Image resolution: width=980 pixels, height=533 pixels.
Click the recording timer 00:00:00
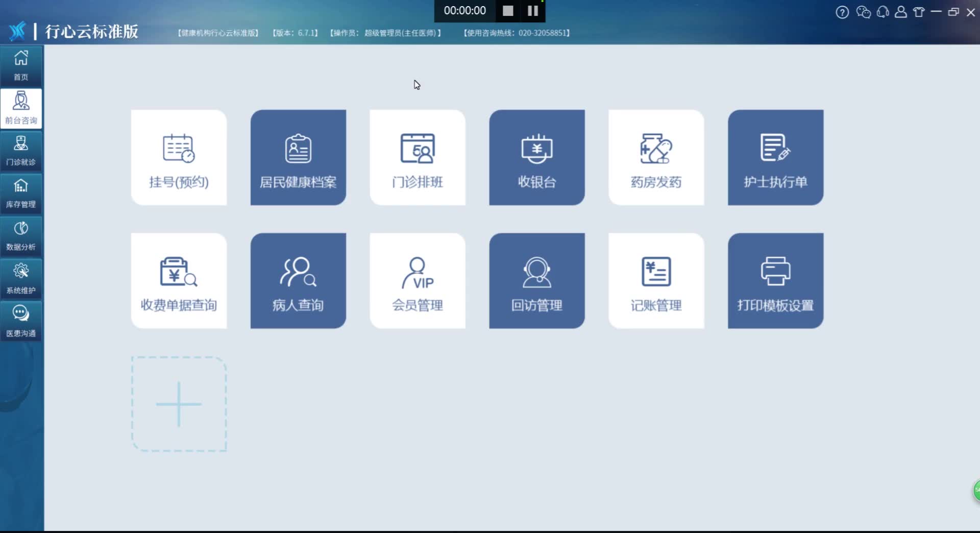pyautogui.click(x=464, y=11)
